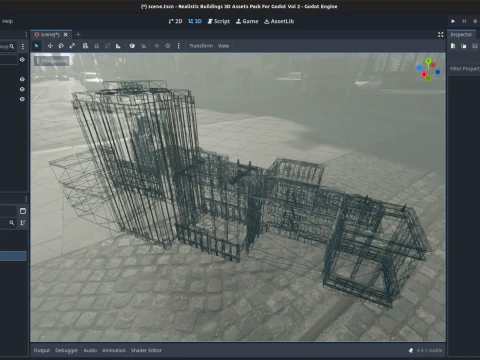Close the scene(*) tab
The image size is (480, 360).
[66, 35]
